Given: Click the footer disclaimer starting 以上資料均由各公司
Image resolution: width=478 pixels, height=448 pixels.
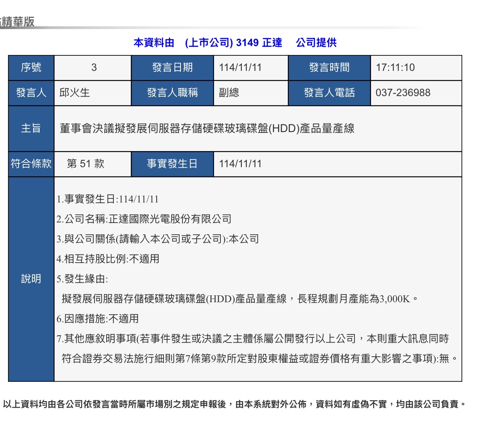Looking at the screenshot, I should 235,404.
